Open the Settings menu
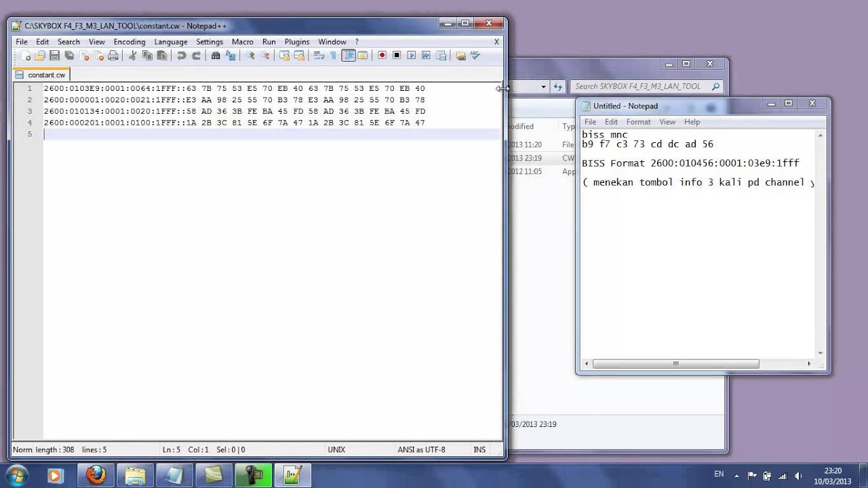This screenshot has width=868, height=488. point(210,42)
